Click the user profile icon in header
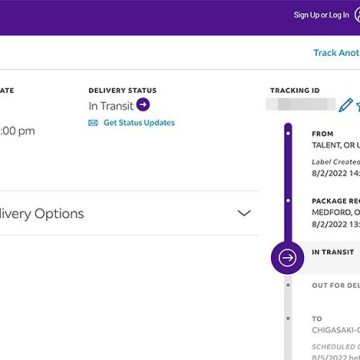The image size is (360, 360). (357, 15)
